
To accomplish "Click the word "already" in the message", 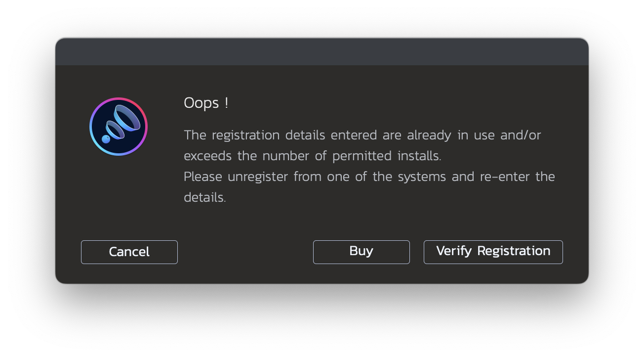I will (x=429, y=135).
